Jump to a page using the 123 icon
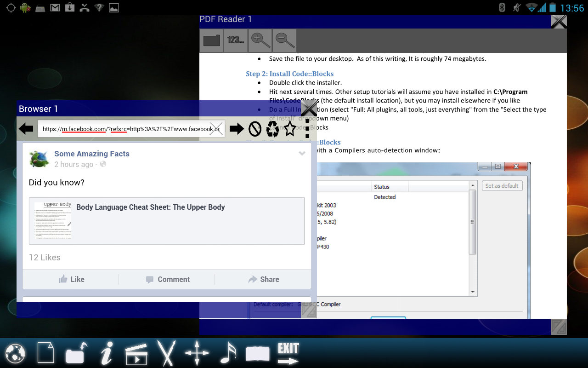This screenshot has height=368, width=588. (x=236, y=40)
